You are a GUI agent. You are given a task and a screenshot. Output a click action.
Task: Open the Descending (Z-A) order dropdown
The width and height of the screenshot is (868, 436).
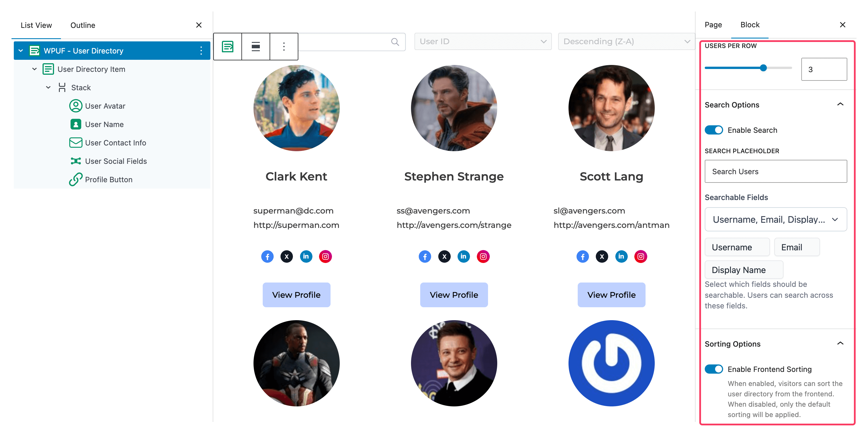click(x=626, y=41)
